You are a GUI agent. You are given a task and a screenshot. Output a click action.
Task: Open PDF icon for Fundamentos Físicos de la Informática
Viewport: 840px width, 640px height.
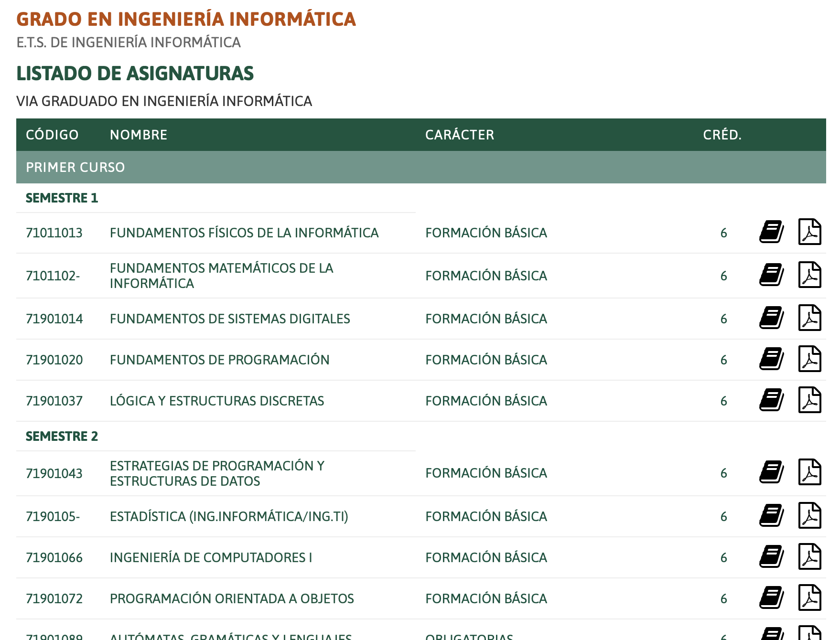coord(810,232)
